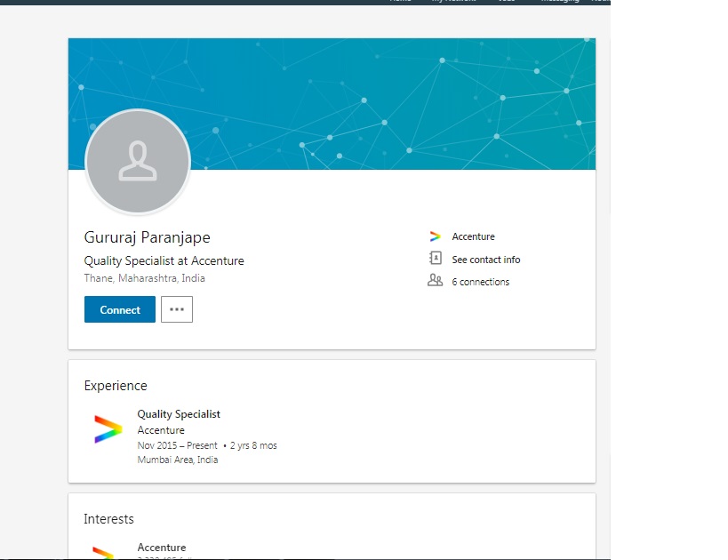Click the contact card icon

pyautogui.click(x=435, y=258)
